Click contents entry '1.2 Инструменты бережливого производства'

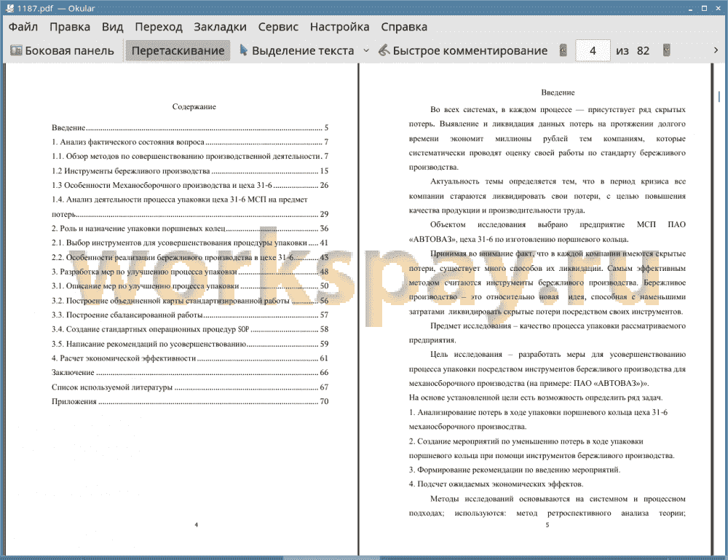pos(190,171)
